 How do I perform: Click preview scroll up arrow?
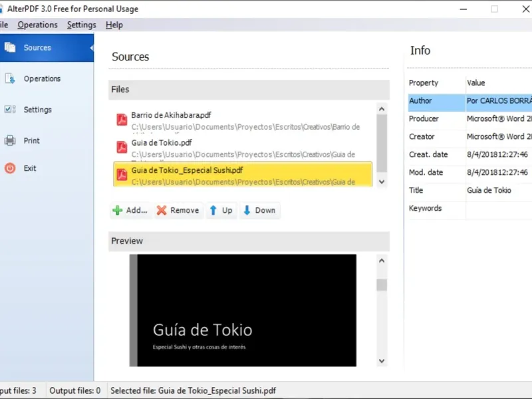382,261
